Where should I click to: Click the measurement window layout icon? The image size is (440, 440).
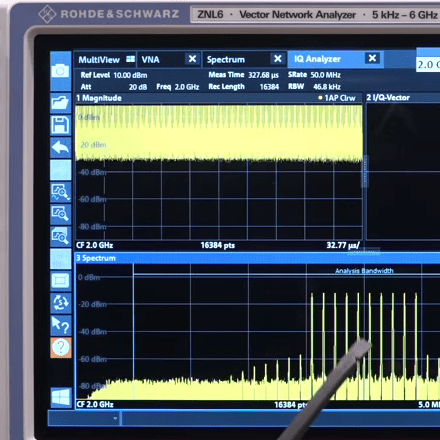coord(60,281)
